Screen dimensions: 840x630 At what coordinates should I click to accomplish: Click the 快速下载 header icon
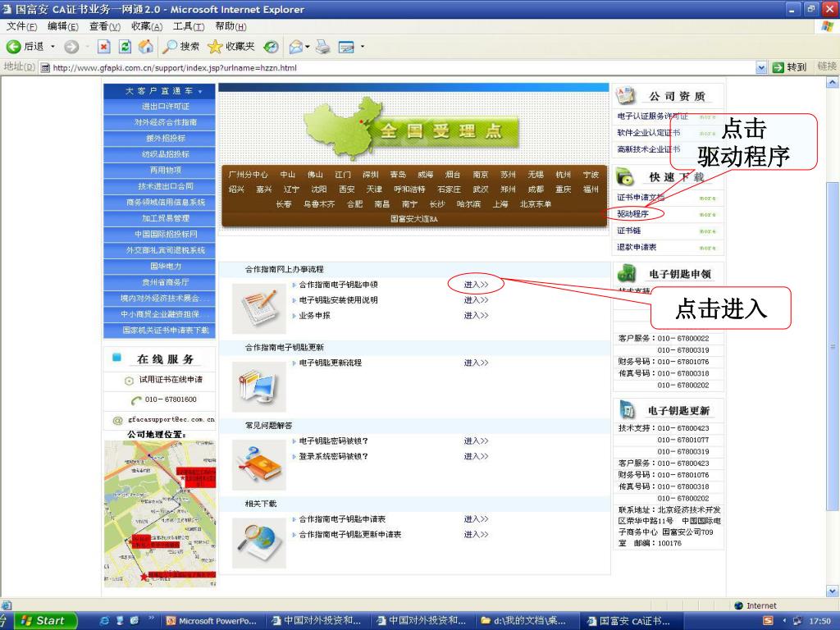pyautogui.click(x=624, y=176)
